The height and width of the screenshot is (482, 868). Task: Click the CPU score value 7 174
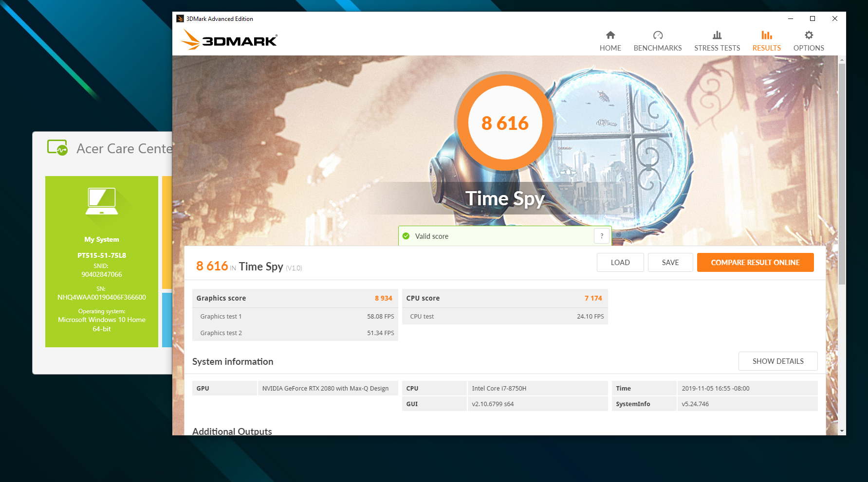[593, 298]
